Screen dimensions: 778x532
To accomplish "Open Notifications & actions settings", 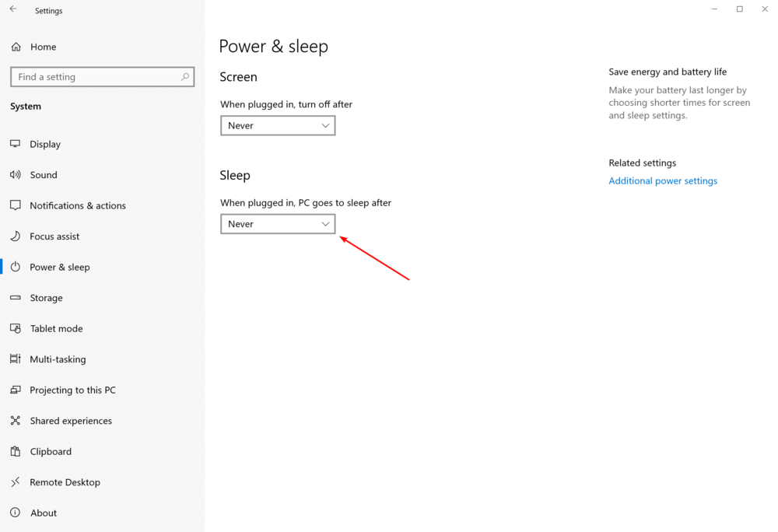I will tap(78, 205).
